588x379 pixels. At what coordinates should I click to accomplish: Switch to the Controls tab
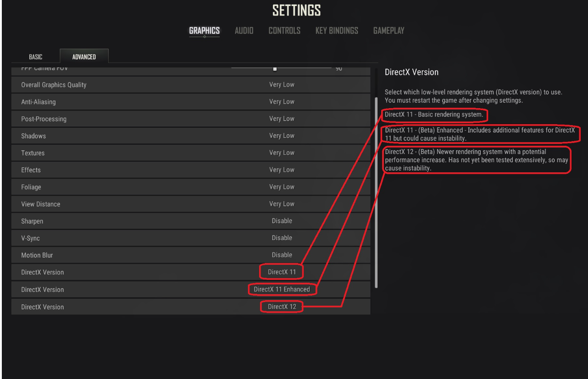coord(284,31)
